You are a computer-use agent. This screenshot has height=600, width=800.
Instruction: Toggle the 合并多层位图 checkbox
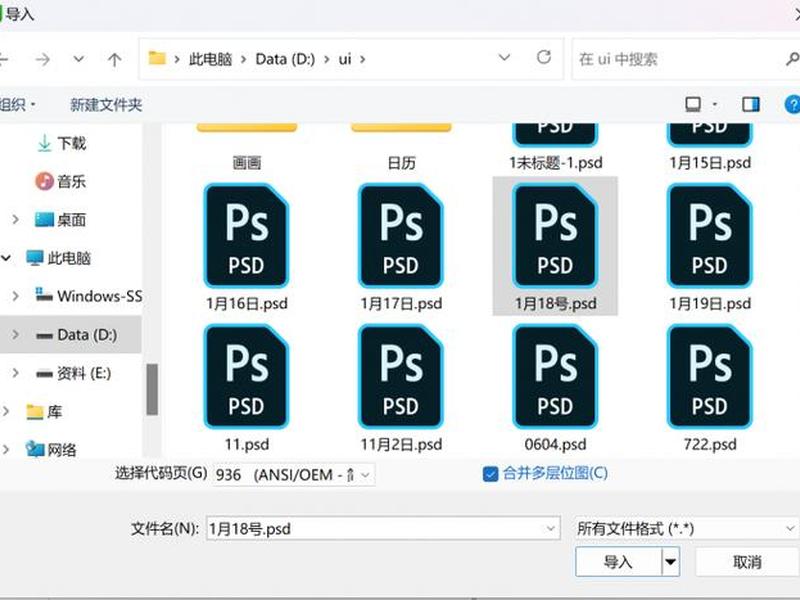coord(490,474)
